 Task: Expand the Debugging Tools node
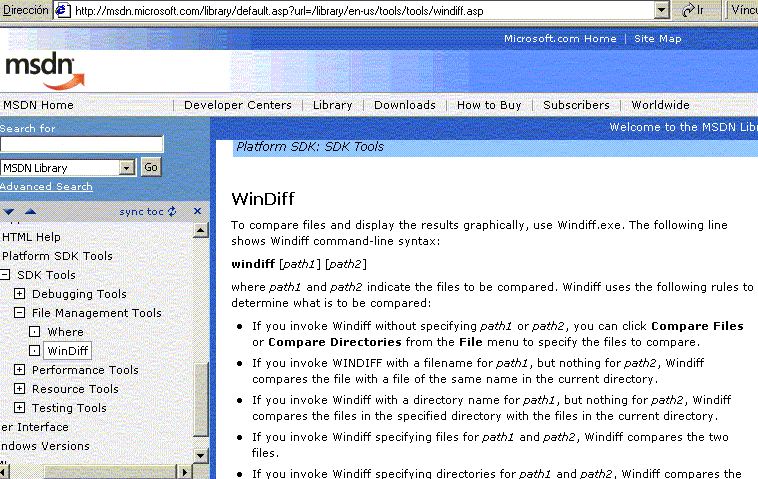pos(19,293)
